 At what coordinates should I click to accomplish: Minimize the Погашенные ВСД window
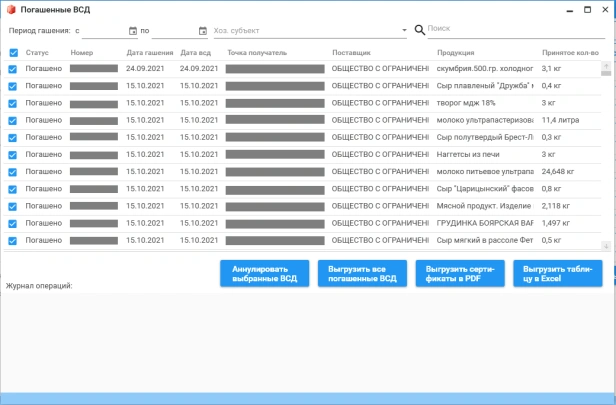coord(570,11)
